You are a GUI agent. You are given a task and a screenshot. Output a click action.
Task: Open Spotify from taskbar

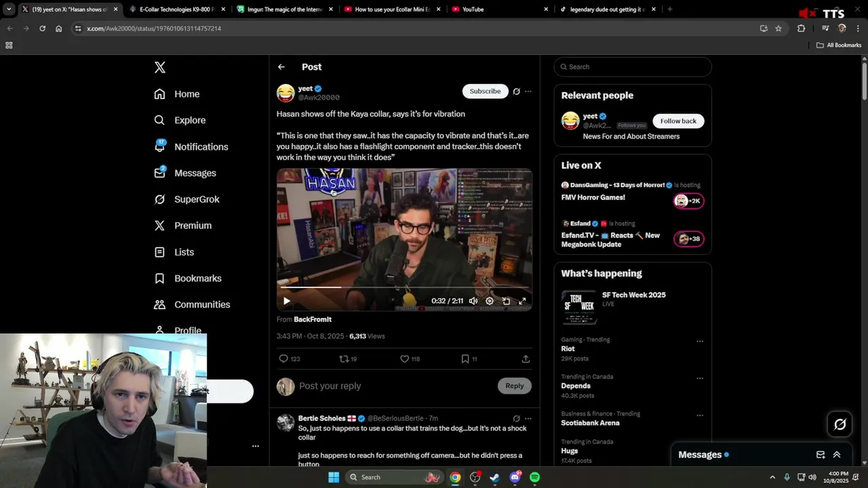tap(535, 477)
